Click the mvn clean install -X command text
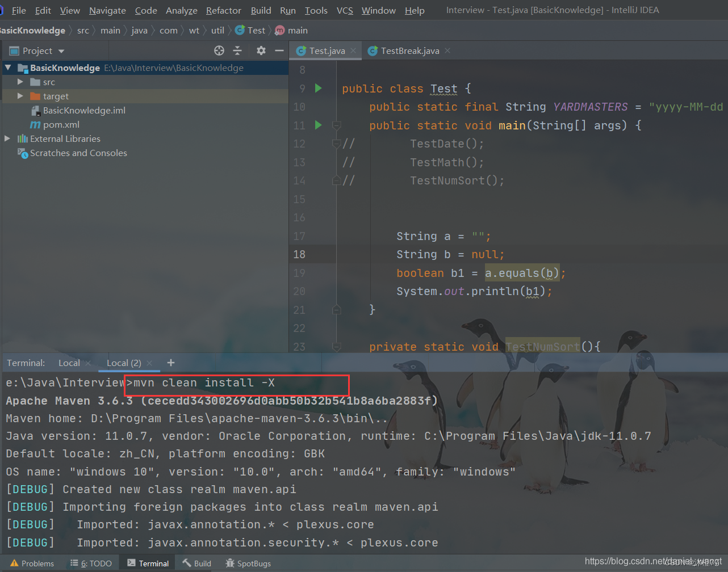 coord(204,383)
